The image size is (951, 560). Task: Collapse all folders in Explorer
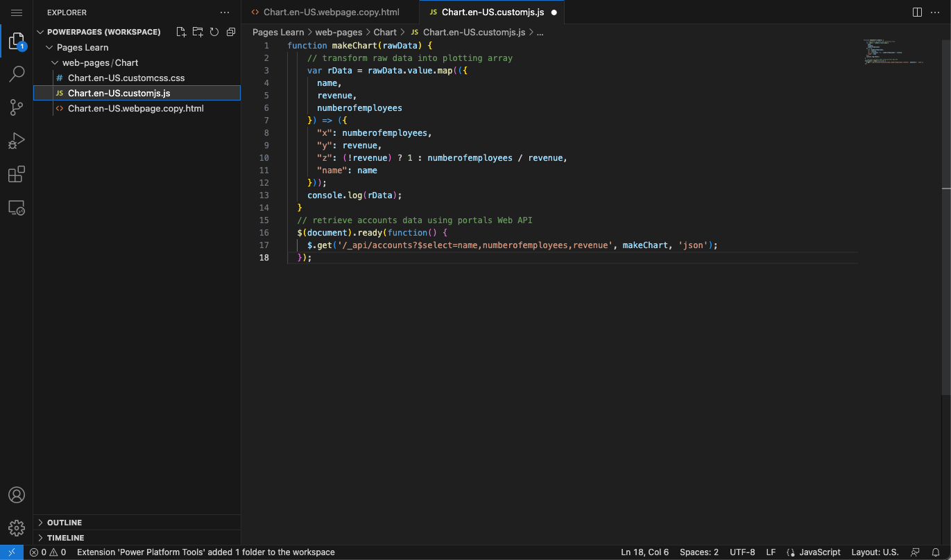tap(231, 32)
